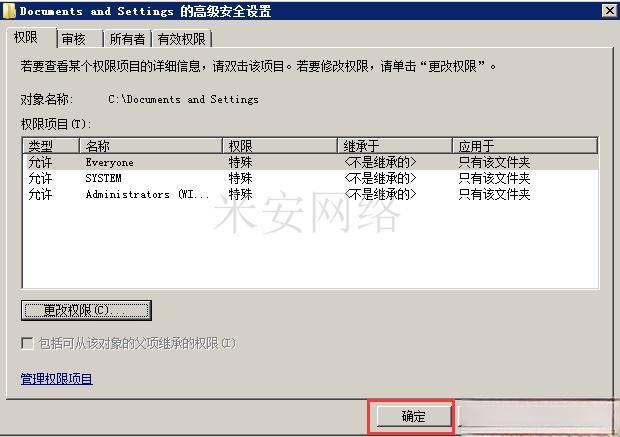Sort by the 继承于 column header

pos(395,146)
